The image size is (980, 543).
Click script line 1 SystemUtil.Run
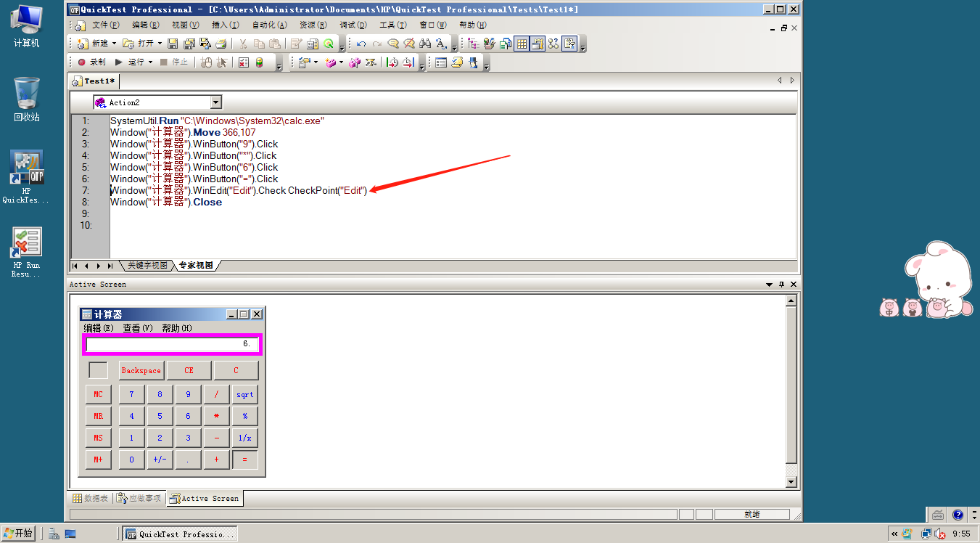point(217,121)
